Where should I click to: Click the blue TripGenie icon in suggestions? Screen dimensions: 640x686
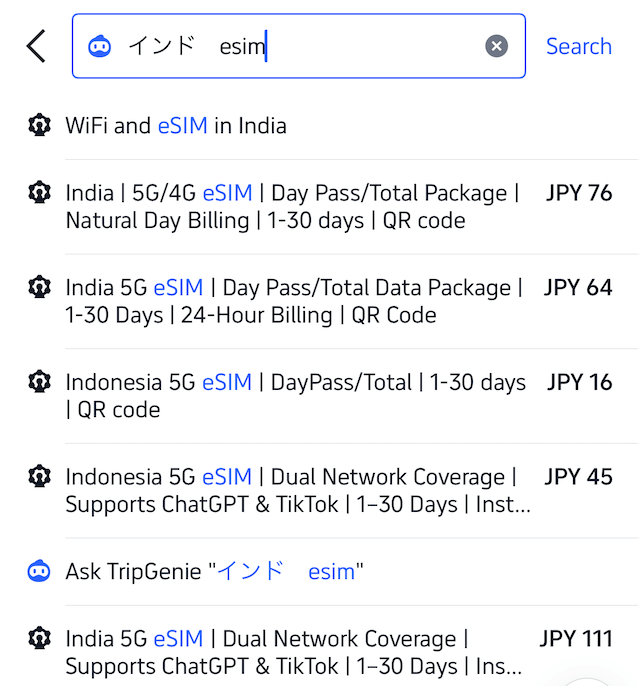tap(39, 572)
